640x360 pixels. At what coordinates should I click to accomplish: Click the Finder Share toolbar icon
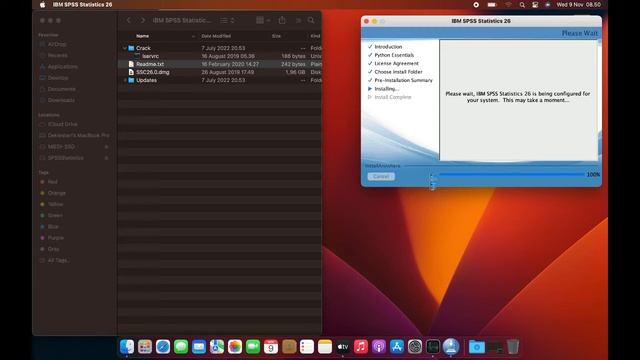(x=282, y=20)
